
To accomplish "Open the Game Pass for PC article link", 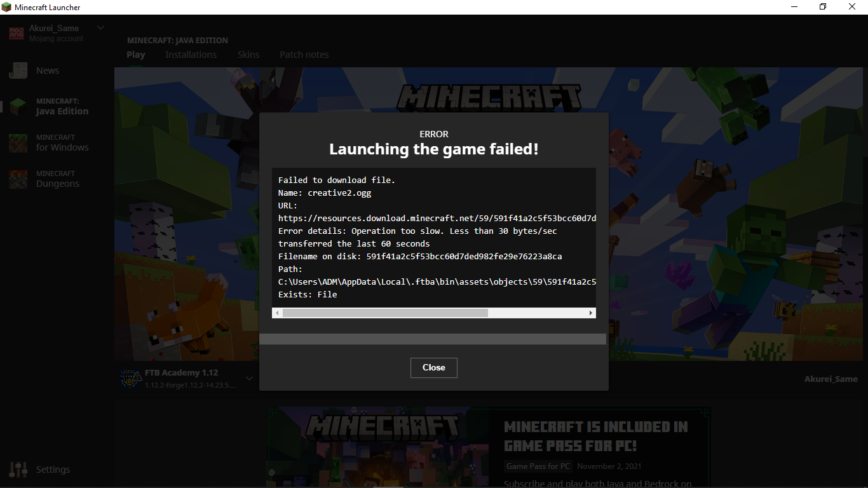I will (538, 466).
